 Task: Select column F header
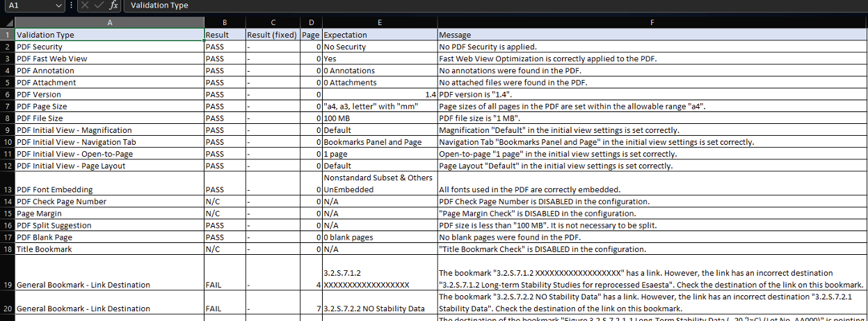click(x=652, y=23)
